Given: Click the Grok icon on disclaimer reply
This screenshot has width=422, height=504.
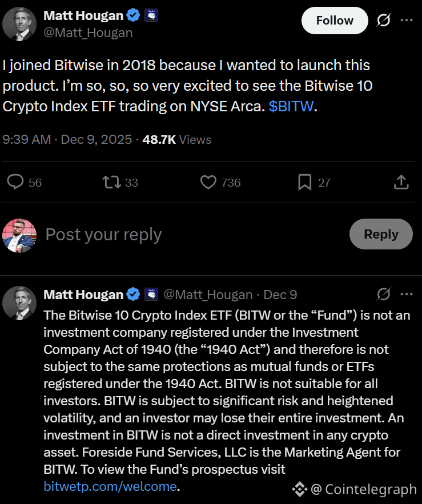Looking at the screenshot, I should (x=384, y=295).
